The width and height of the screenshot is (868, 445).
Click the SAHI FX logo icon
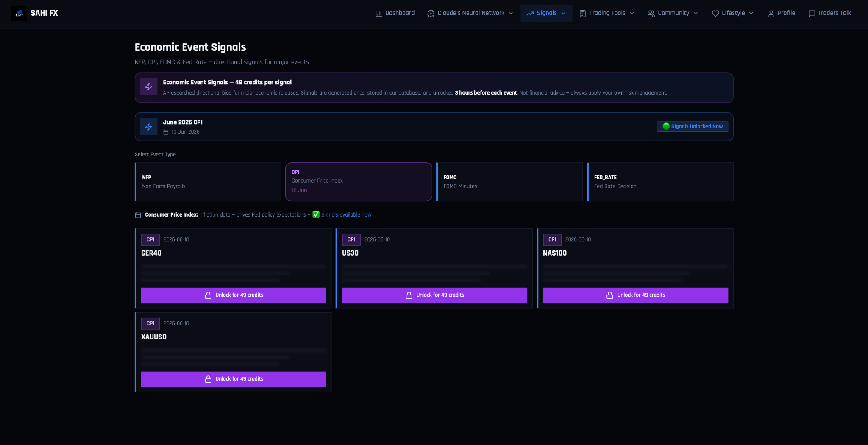click(19, 13)
